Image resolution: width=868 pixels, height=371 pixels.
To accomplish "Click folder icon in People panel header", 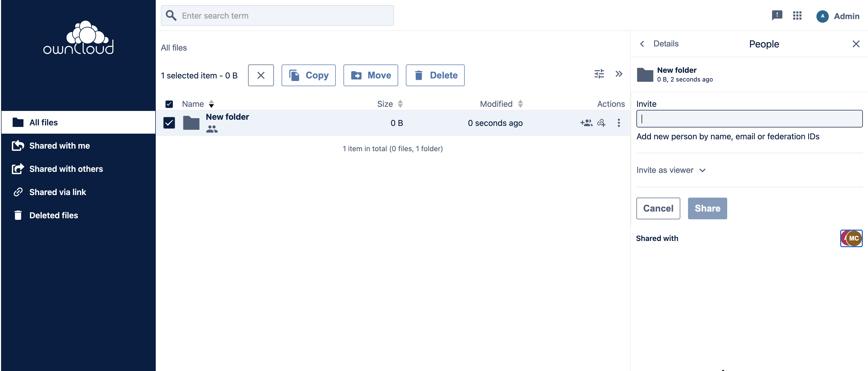I will 645,75.
